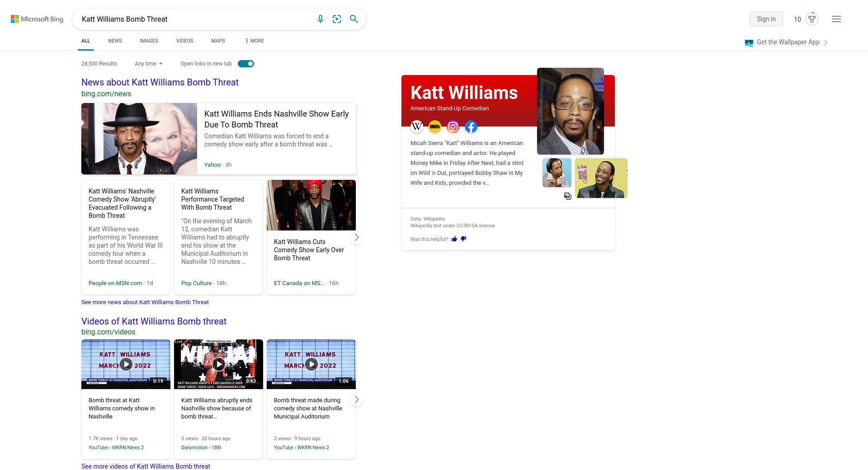Click thumbs down not helpful icon
This screenshot has height=470, width=868.
463,239
